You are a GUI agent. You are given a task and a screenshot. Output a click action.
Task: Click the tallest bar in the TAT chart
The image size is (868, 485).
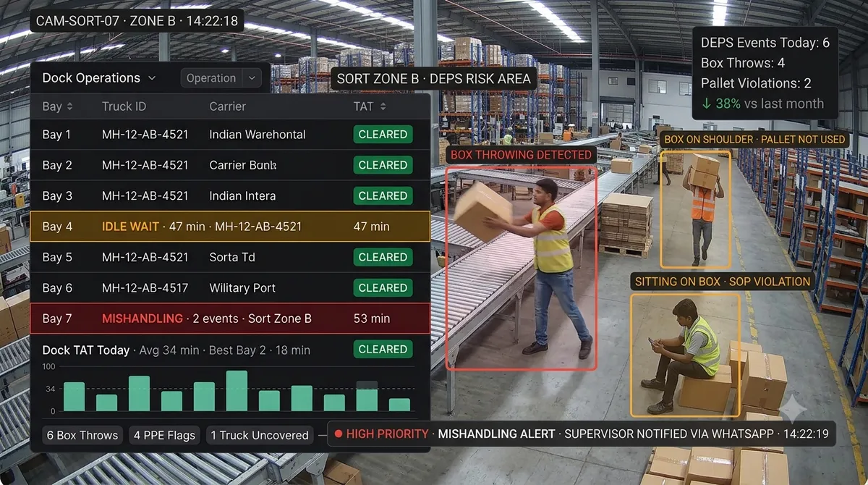click(237, 391)
